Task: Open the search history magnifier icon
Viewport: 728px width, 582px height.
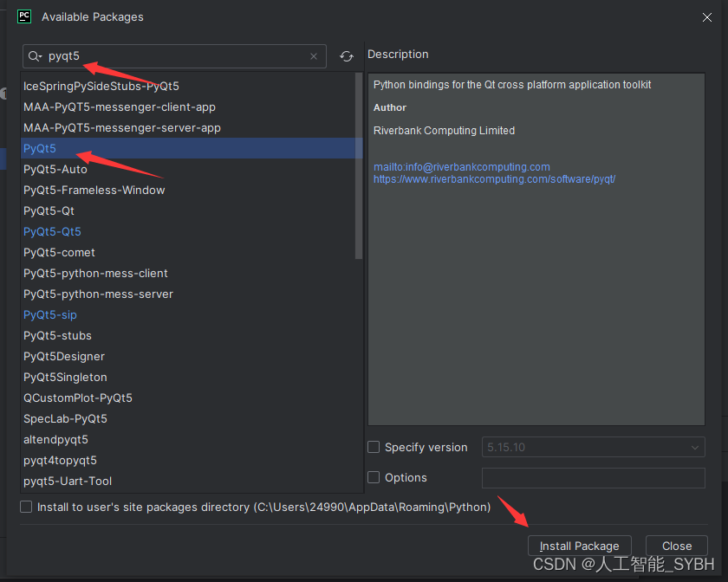Action: coord(35,56)
